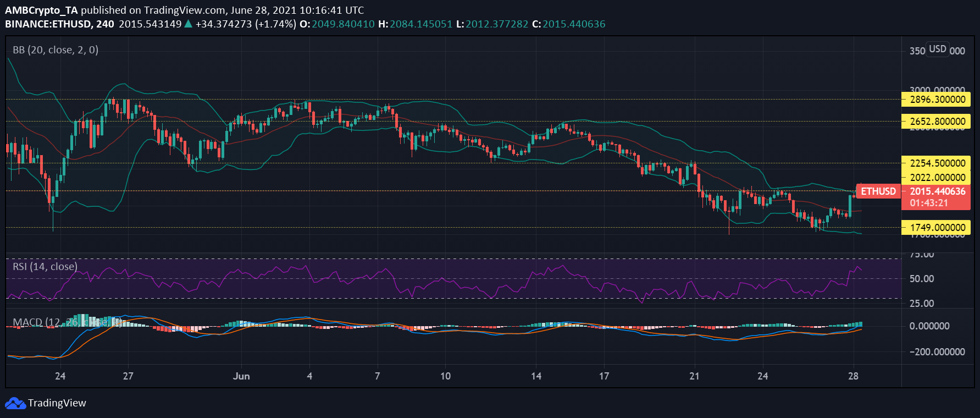Click the 1749.000000 price level label
The image size is (980, 418).
(x=937, y=228)
